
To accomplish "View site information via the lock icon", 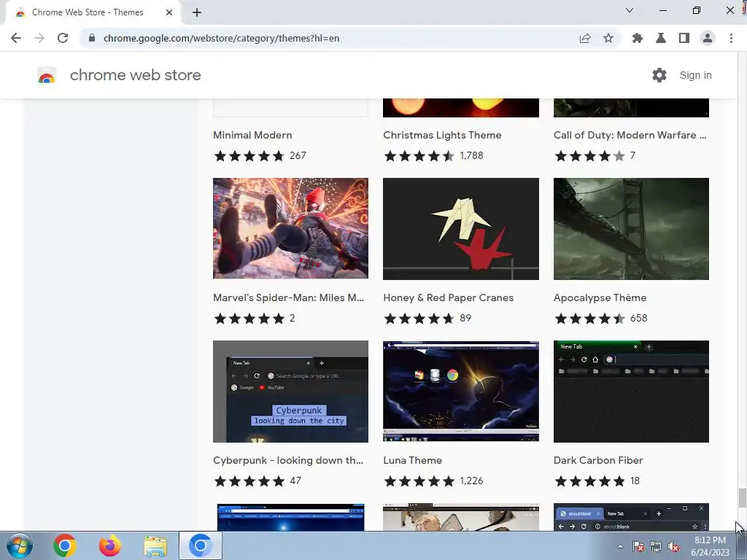I will click(x=92, y=38).
